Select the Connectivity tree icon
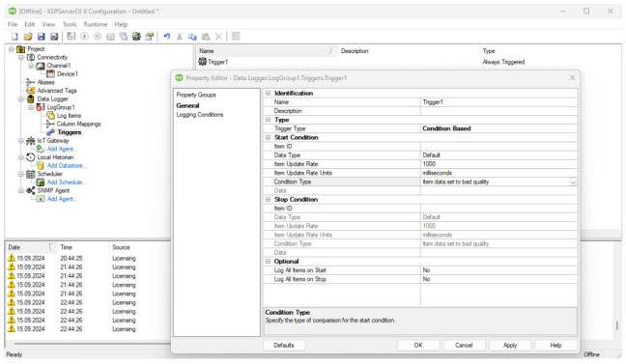Image resolution: width=626 pixels, height=364 pixels. 31,58
